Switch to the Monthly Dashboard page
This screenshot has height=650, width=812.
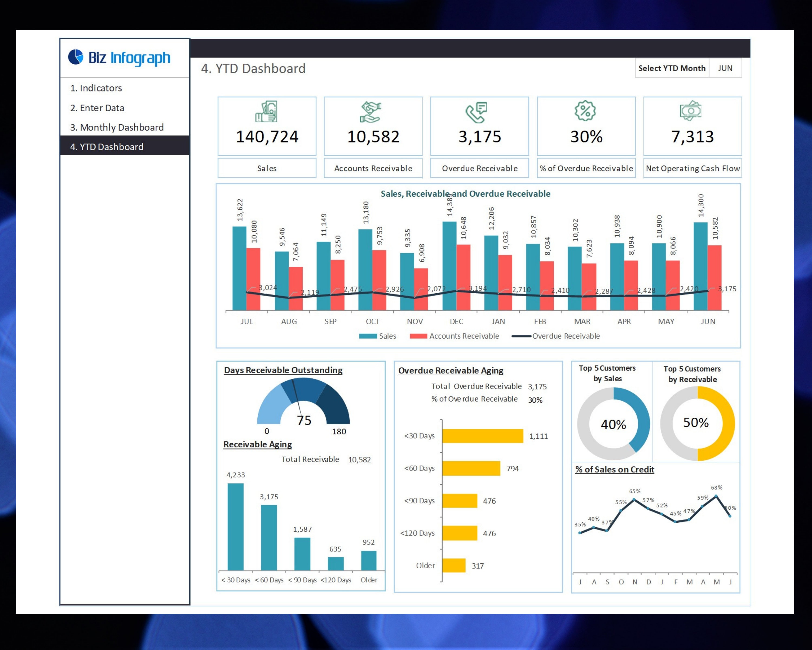pos(117,127)
